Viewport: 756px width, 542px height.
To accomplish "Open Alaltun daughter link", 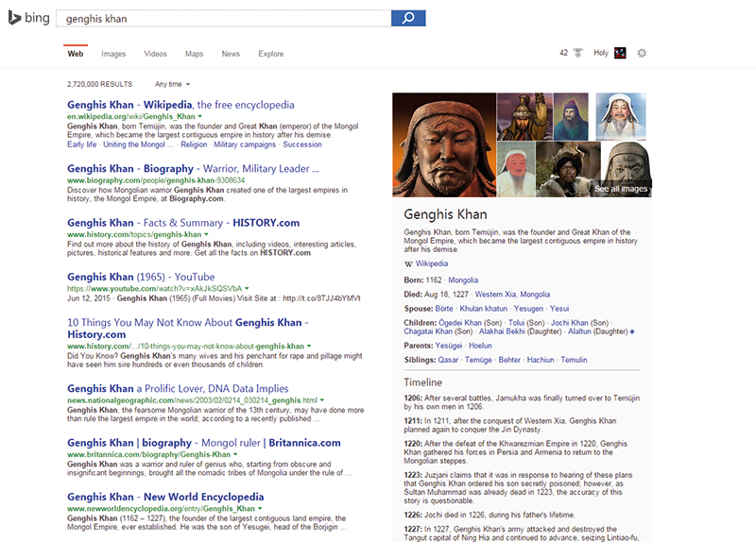I will point(579,331).
